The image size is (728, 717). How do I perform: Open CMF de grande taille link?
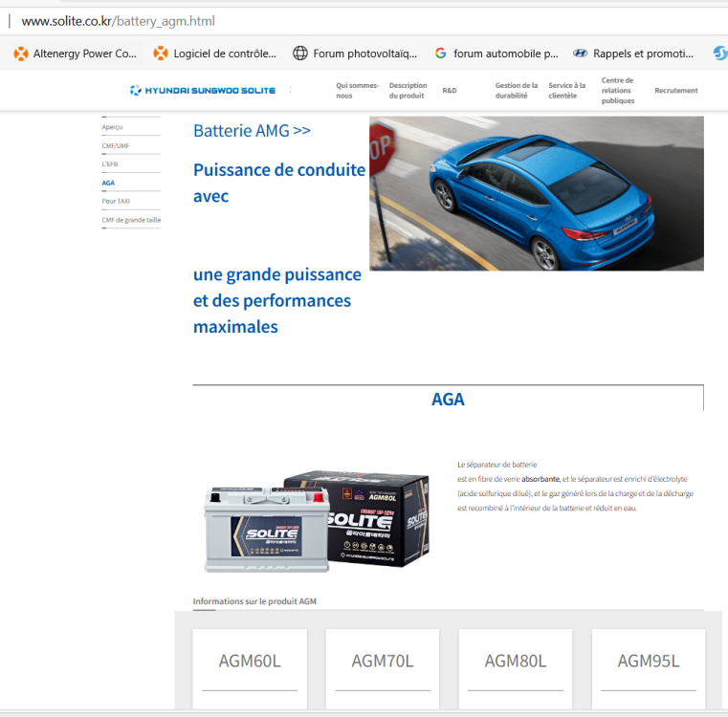(131, 220)
